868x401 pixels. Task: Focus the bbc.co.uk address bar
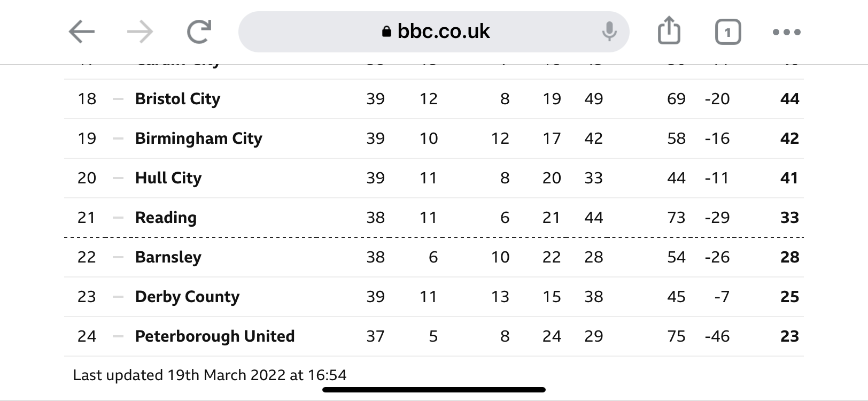tap(433, 32)
